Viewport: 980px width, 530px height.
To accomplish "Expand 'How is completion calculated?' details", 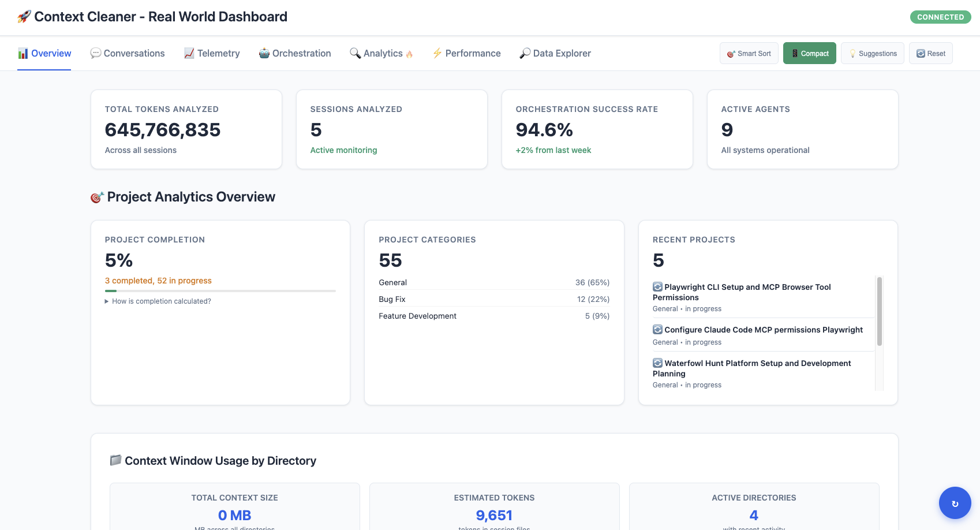I will 158,301.
